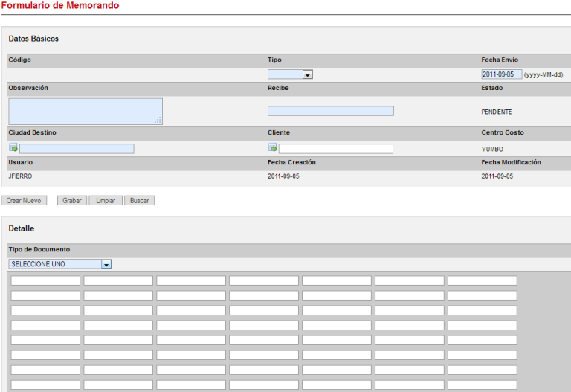Select the Recibe input field
The width and height of the screenshot is (571, 392).
(x=330, y=111)
